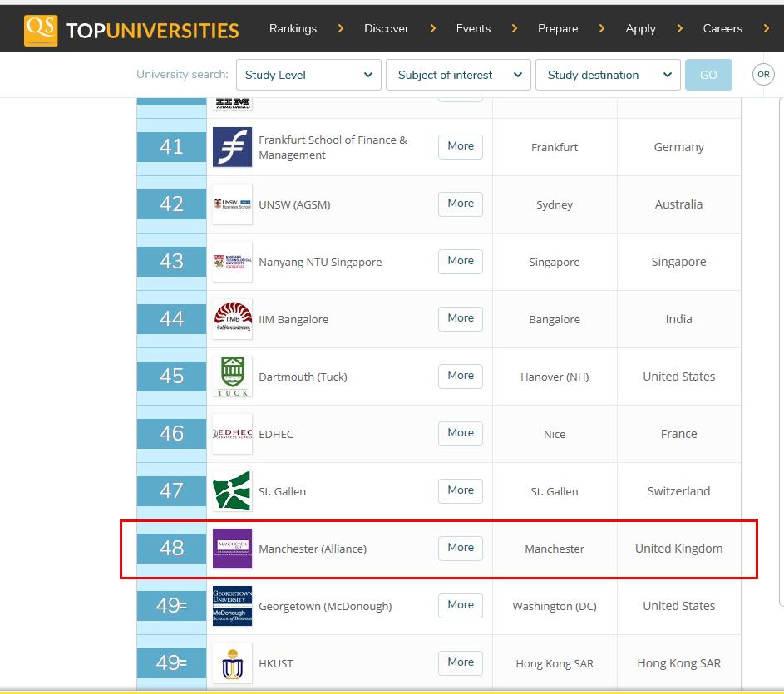Select rank number 41 cell

[x=171, y=146]
